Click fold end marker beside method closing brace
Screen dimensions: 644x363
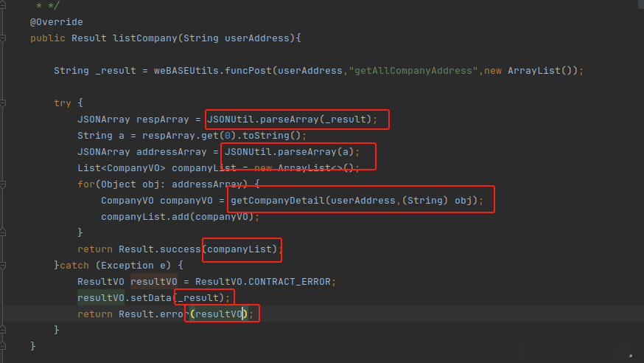[3, 346]
